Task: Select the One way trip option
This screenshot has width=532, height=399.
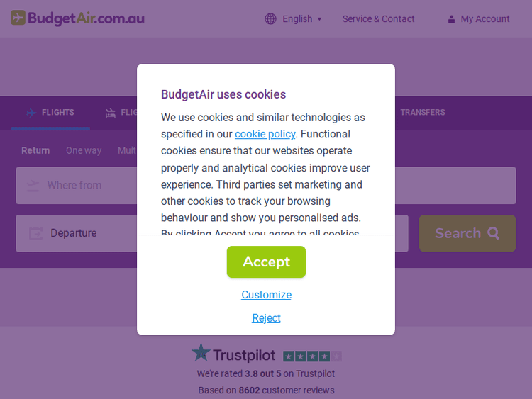Action: tap(84, 150)
